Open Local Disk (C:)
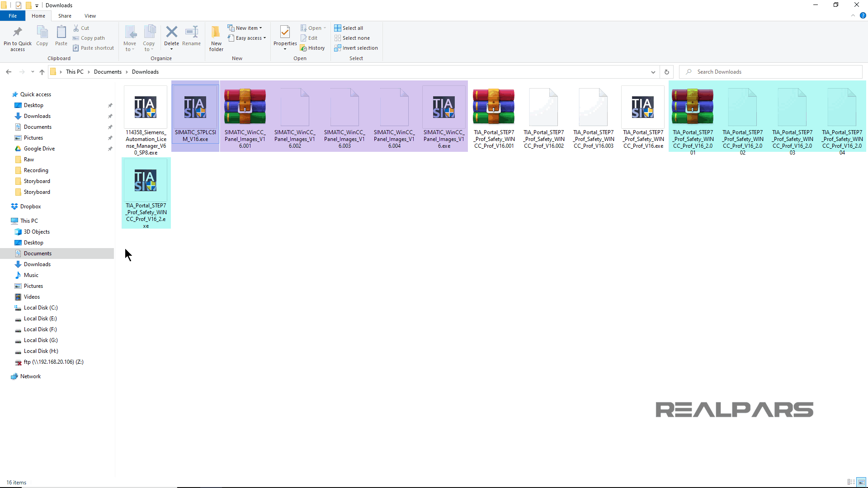The width and height of the screenshot is (868, 488). click(41, 308)
